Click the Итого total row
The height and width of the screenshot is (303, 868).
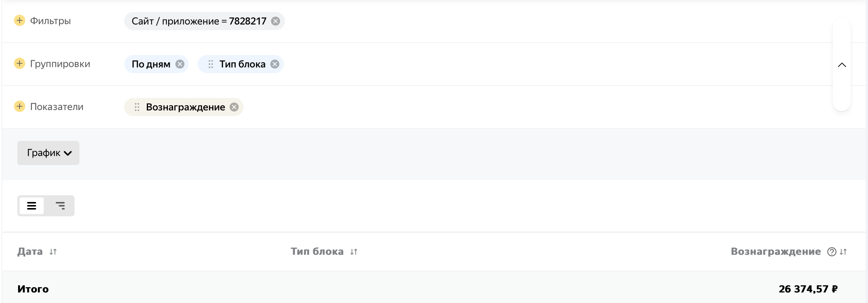pyautogui.click(x=33, y=289)
